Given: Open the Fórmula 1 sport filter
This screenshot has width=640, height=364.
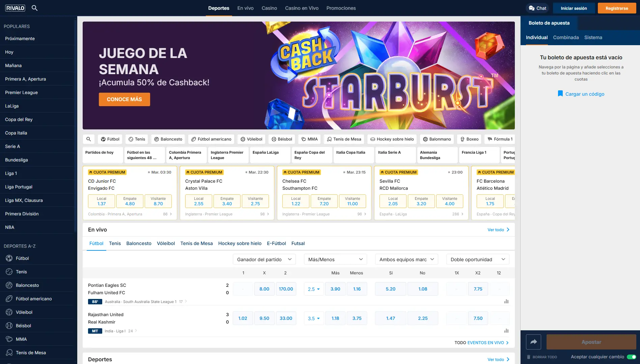Looking at the screenshot, I should point(500,139).
